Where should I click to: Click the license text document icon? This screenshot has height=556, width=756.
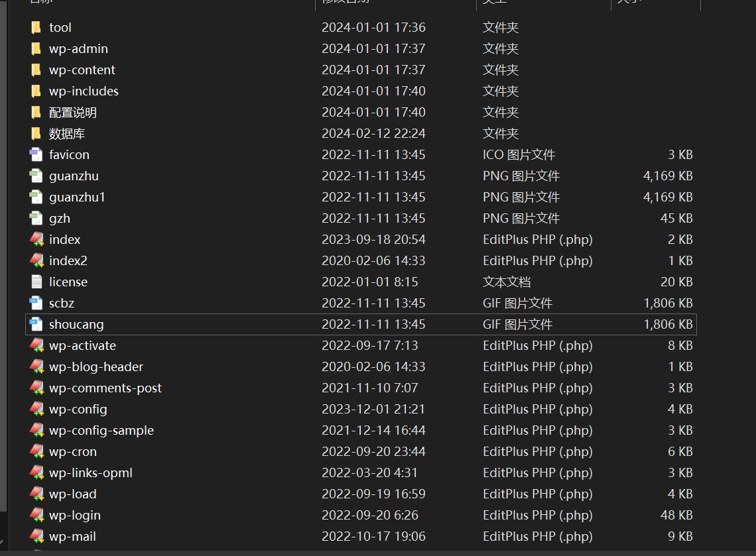[36, 282]
